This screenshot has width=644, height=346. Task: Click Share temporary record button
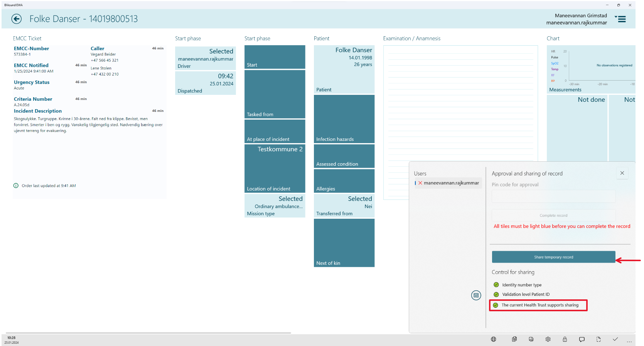tap(553, 257)
